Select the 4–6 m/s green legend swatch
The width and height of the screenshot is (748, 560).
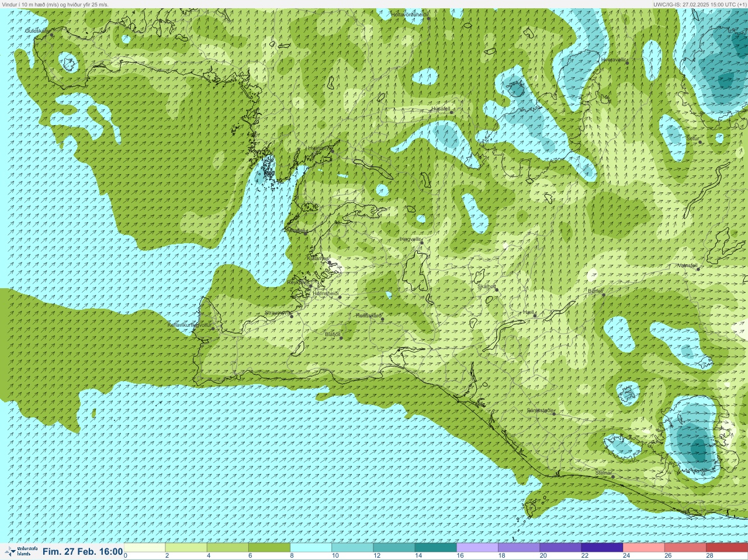pos(228,548)
